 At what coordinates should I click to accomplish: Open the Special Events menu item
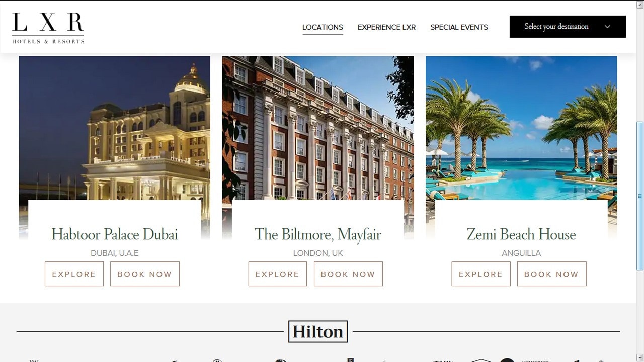459,27
